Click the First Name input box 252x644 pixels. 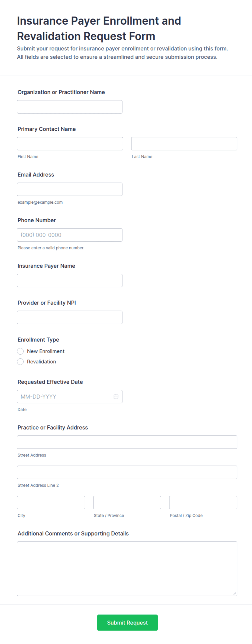70,144
